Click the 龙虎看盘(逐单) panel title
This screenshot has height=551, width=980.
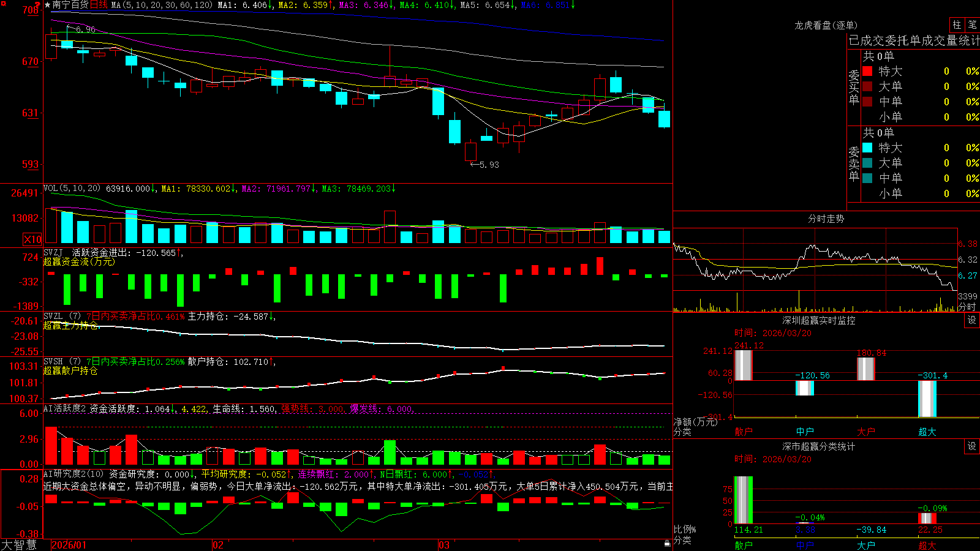(826, 25)
